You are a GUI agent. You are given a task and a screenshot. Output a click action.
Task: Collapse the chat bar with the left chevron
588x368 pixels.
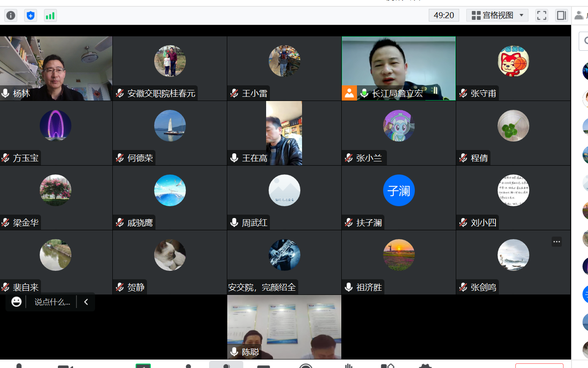(86, 302)
